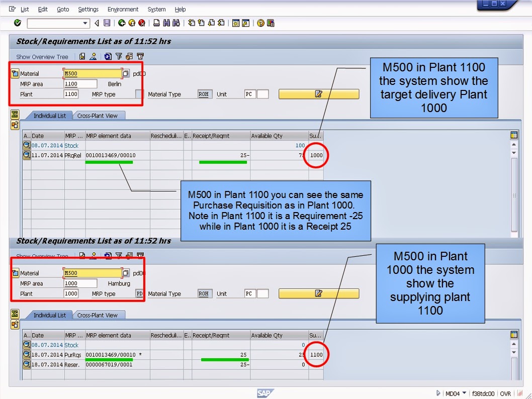Click the Save diskette icon
Screen dimensions: 532x399
(107, 23)
